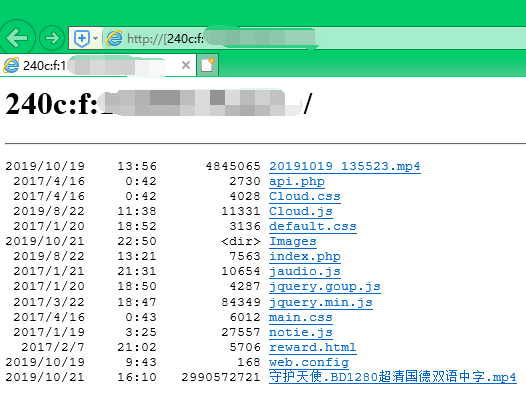Close the 240c:f:1 tab
The width and height of the screenshot is (526, 394).
(x=186, y=65)
